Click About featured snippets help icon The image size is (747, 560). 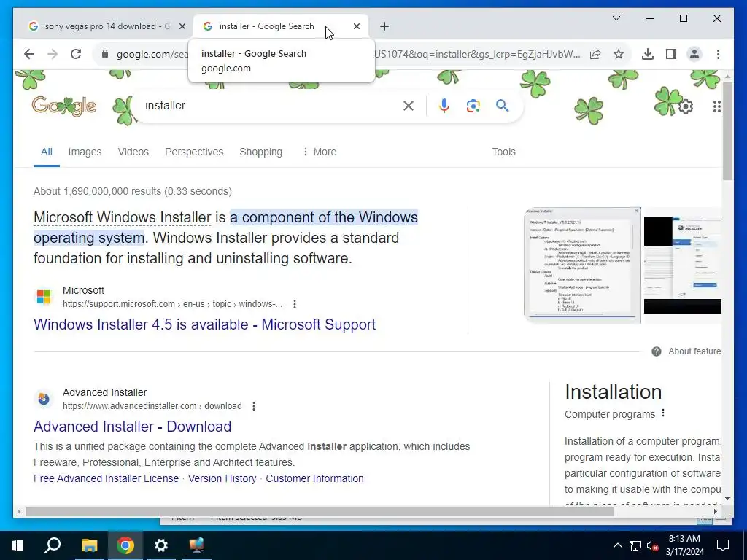pyautogui.click(x=656, y=351)
